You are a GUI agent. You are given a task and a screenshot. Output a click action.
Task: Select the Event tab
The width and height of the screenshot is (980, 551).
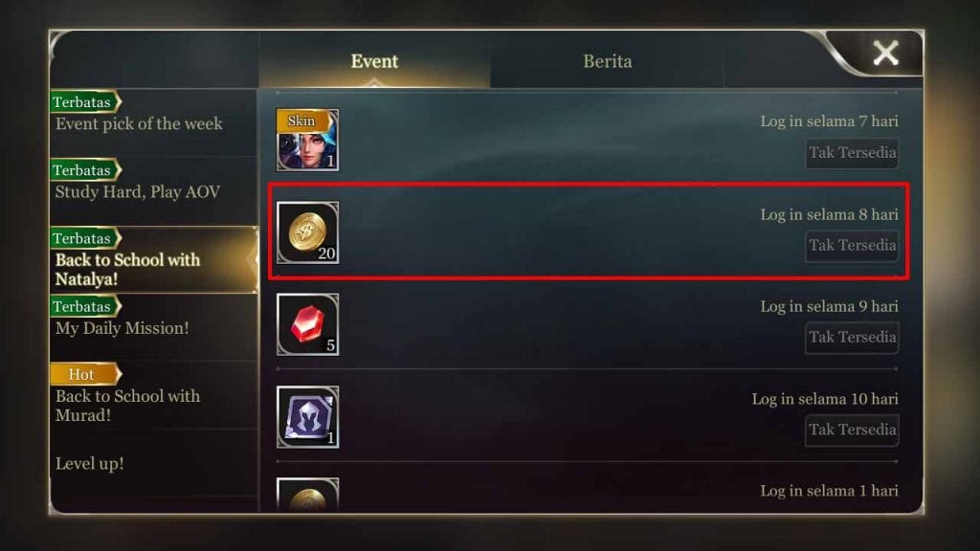(374, 61)
